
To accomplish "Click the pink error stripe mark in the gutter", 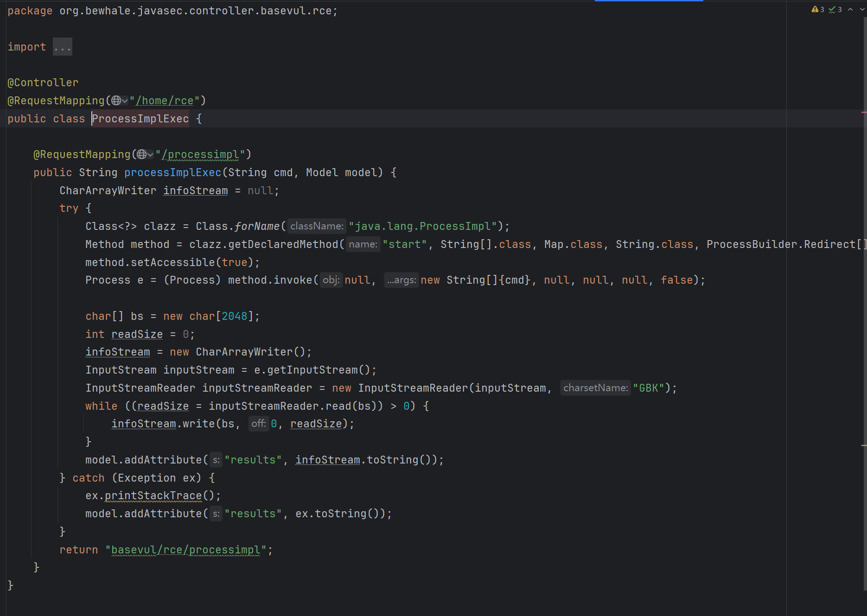I will click(x=864, y=112).
